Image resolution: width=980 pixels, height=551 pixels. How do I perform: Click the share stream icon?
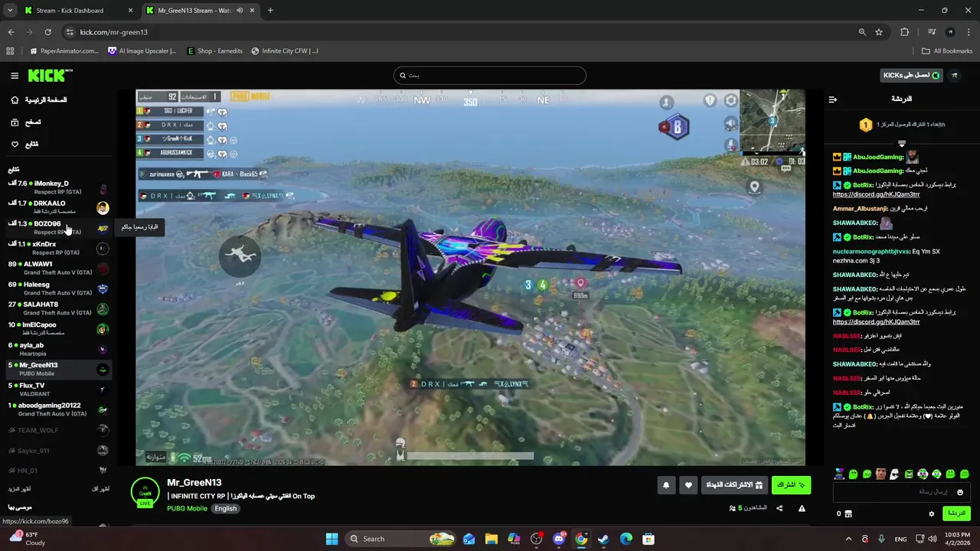pos(779,508)
